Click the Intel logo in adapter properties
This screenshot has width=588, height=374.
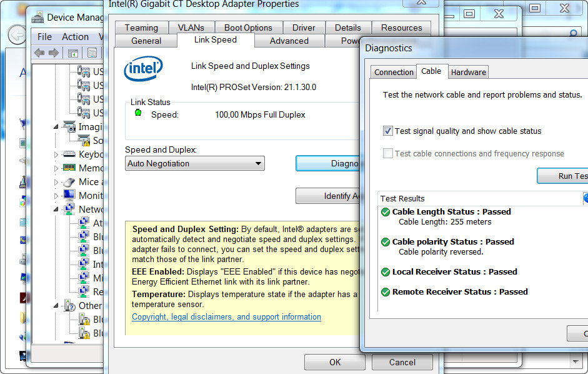[x=143, y=68]
